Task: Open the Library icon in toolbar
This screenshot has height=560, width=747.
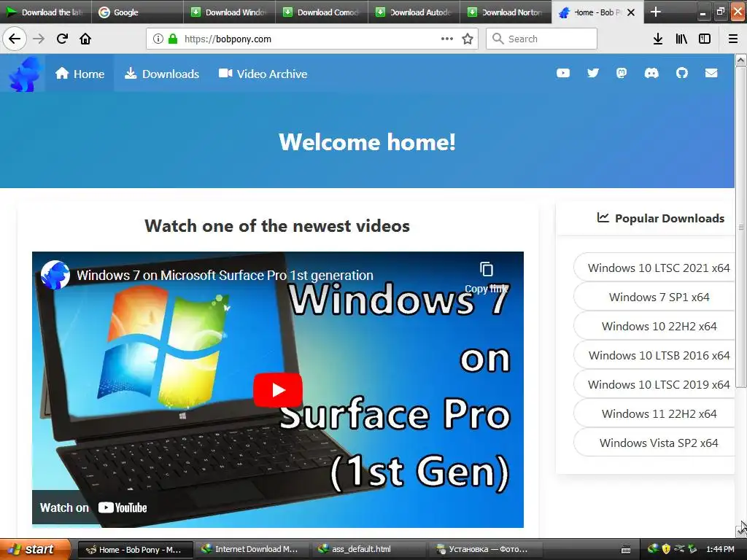Action: pyautogui.click(x=681, y=39)
